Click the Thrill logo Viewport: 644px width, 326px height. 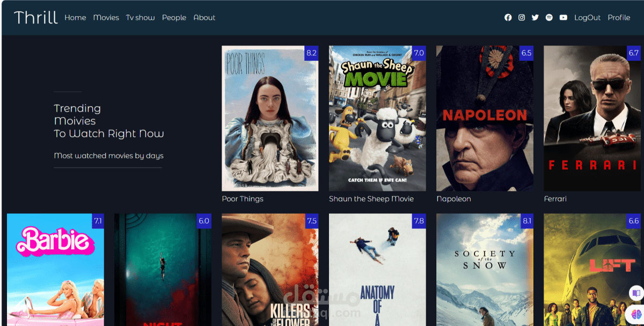coord(35,18)
